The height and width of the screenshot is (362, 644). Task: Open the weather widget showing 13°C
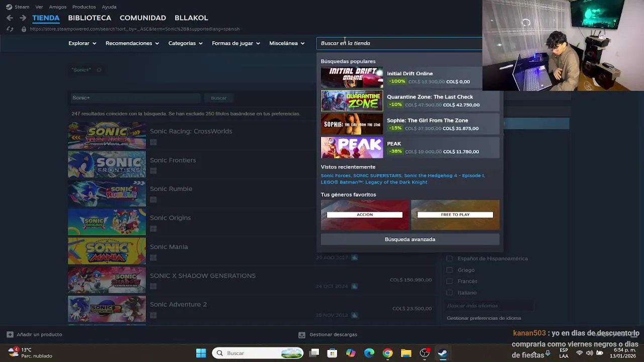tap(30, 352)
